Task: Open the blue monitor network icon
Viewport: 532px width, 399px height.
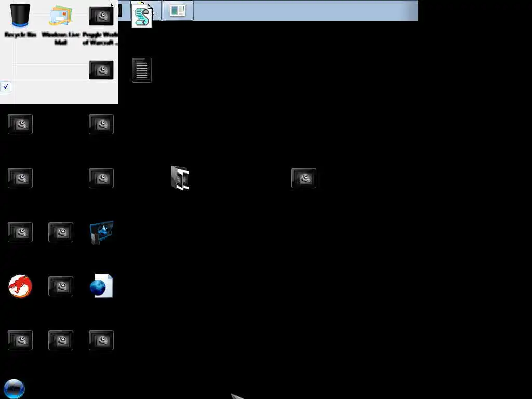Action: click(x=101, y=232)
